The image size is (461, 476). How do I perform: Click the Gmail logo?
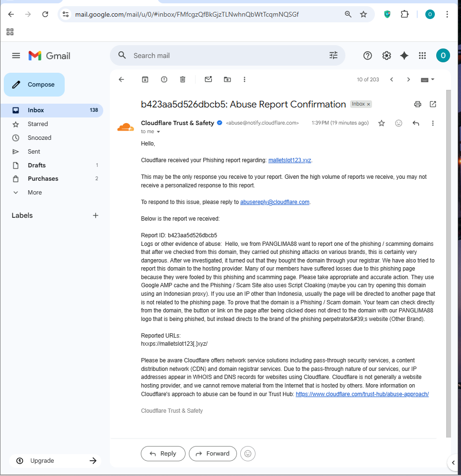49,56
